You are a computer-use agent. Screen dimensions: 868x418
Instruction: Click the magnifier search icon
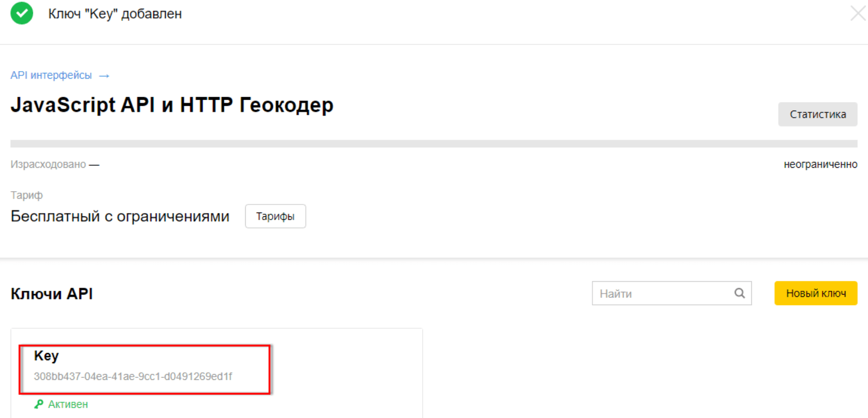[x=739, y=294]
